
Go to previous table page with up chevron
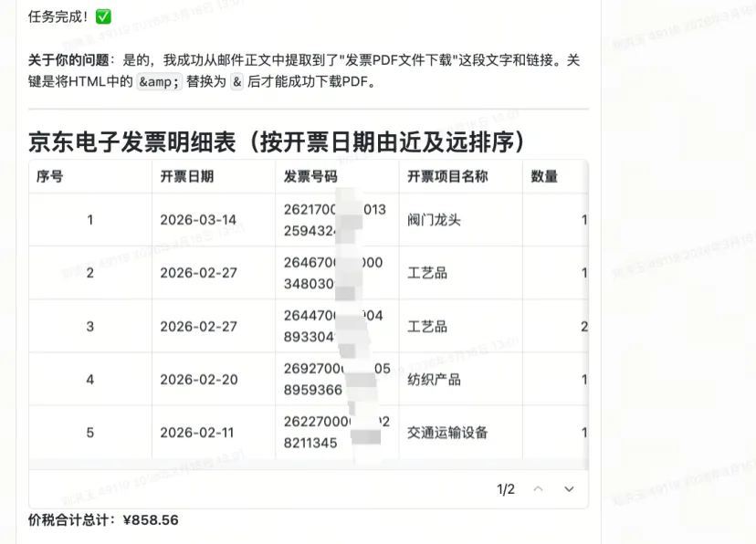pyautogui.click(x=538, y=489)
